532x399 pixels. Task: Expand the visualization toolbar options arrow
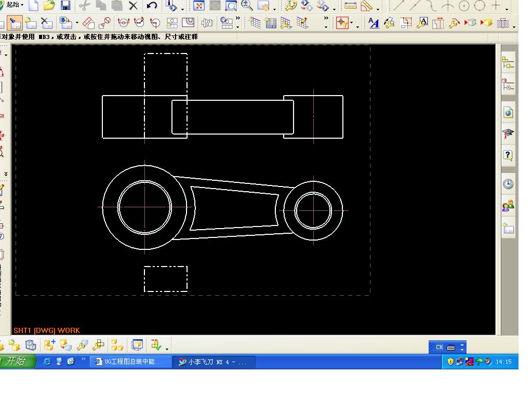tap(334, 9)
